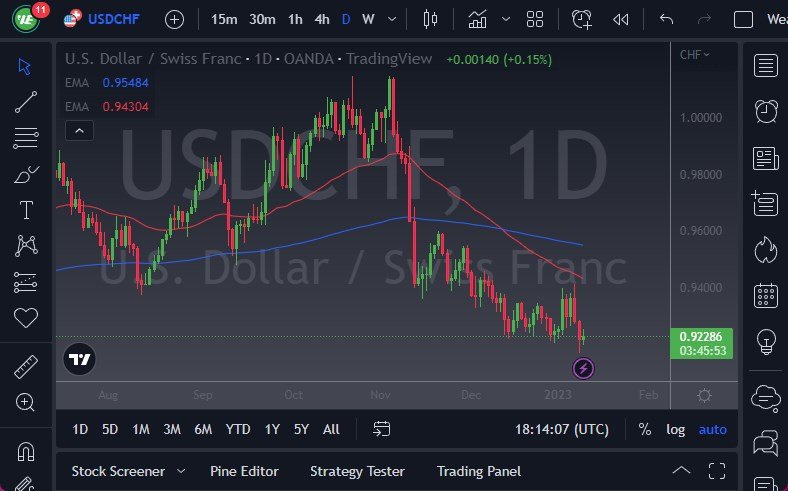Open the alerts clock panel
This screenshot has height=491, width=788.
click(766, 111)
